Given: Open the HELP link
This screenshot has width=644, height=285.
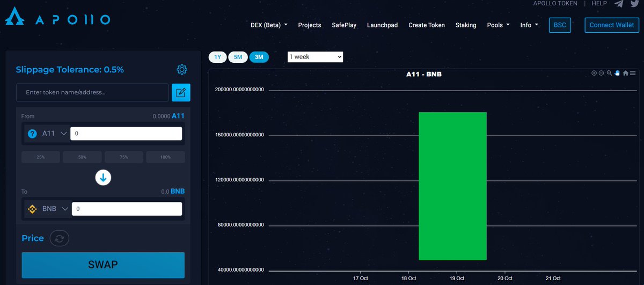Looking at the screenshot, I should coord(599,3).
